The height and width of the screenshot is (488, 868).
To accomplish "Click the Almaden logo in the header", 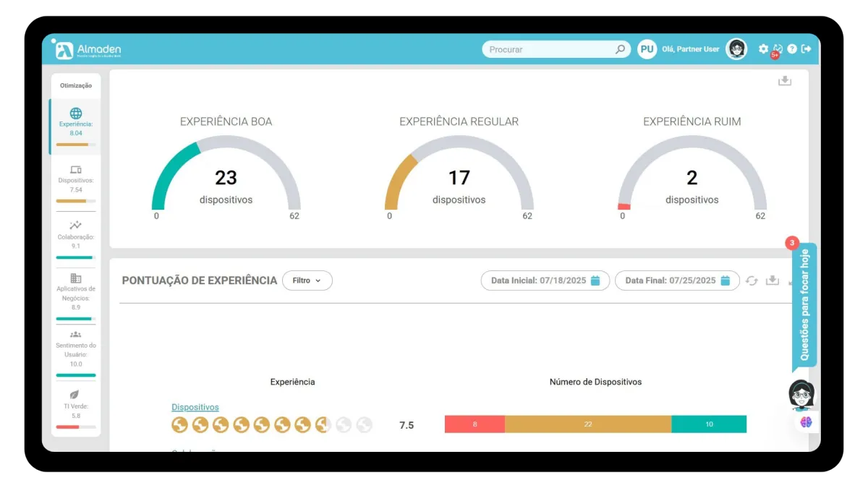I will click(x=88, y=49).
